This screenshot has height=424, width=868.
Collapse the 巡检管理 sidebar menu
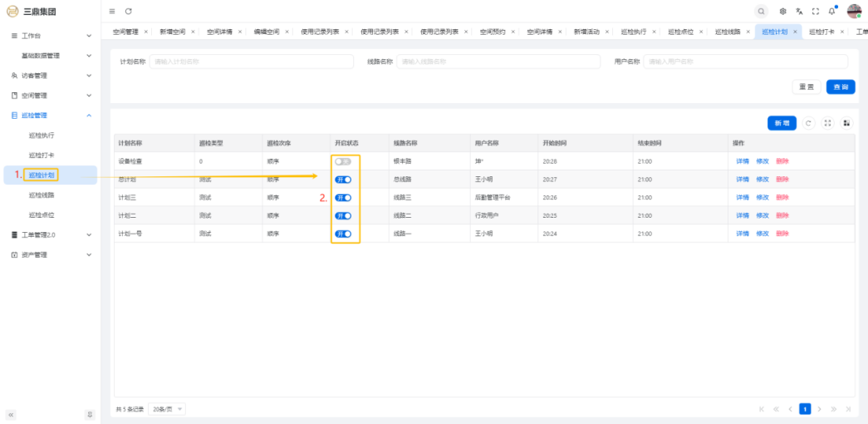click(89, 116)
